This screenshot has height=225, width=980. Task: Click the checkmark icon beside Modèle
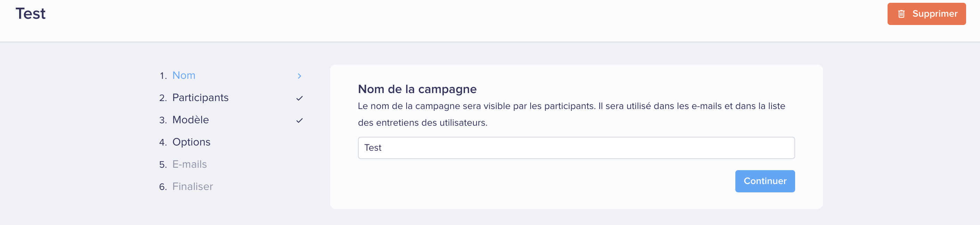(300, 120)
